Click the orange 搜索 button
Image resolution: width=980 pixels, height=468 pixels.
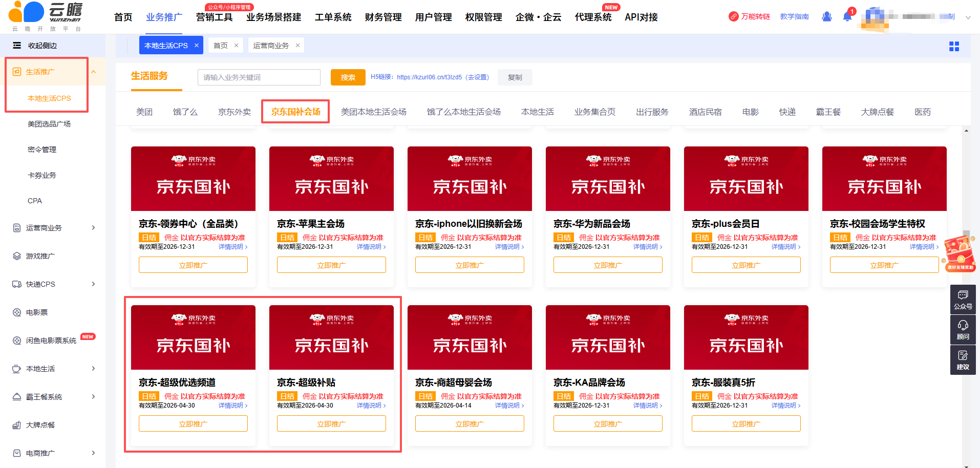click(x=348, y=77)
